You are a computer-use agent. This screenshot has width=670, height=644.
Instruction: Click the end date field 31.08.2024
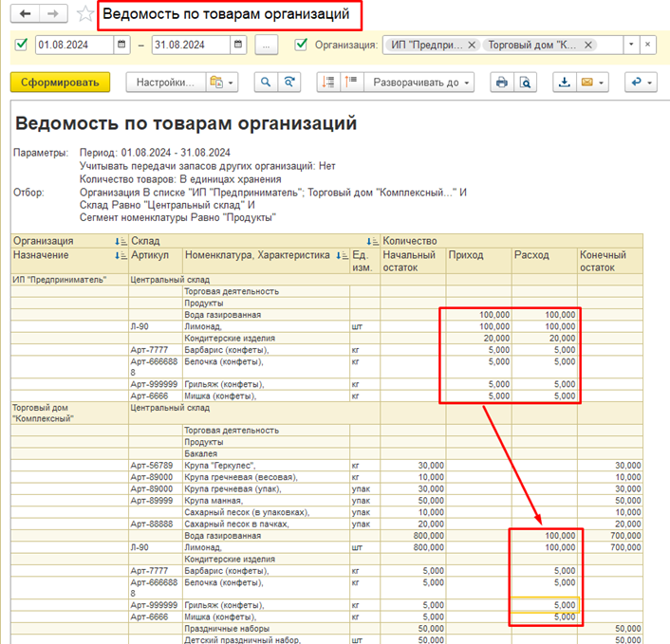coord(191,45)
